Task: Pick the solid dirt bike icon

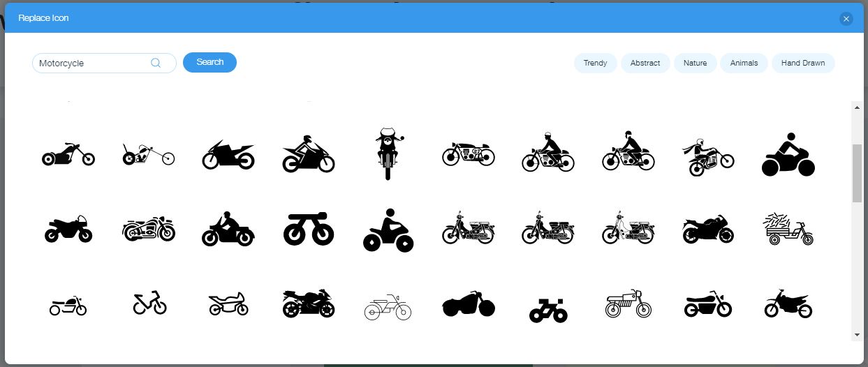Action: (x=788, y=304)
